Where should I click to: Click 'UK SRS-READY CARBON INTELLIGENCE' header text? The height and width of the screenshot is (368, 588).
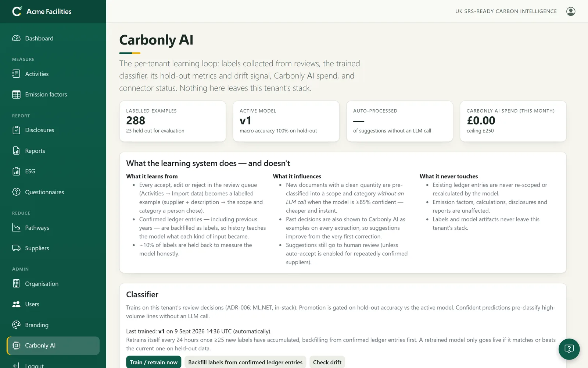click(506, 11)
